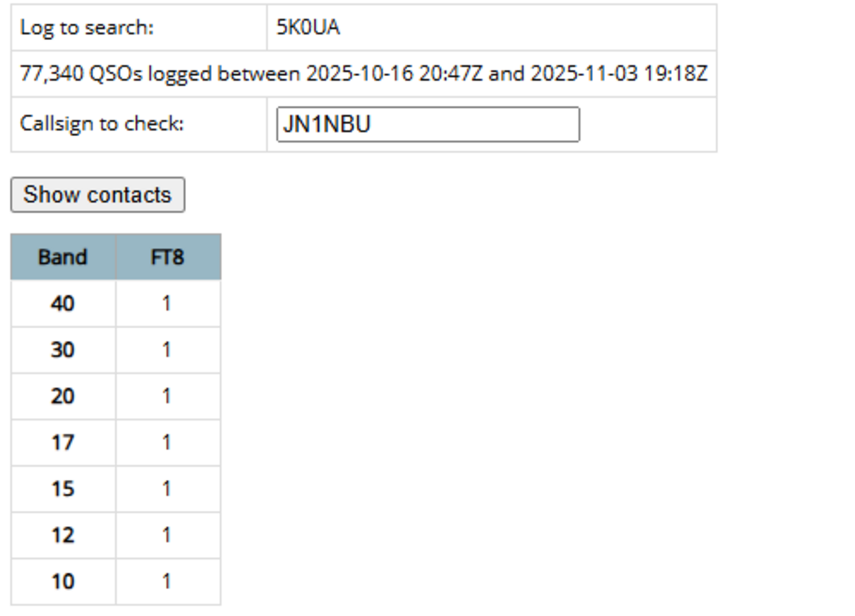The width and height of the screenshot is (855, 616).
Task: Click the FT8 count for 12 band
Action: [x=167, y=535]
